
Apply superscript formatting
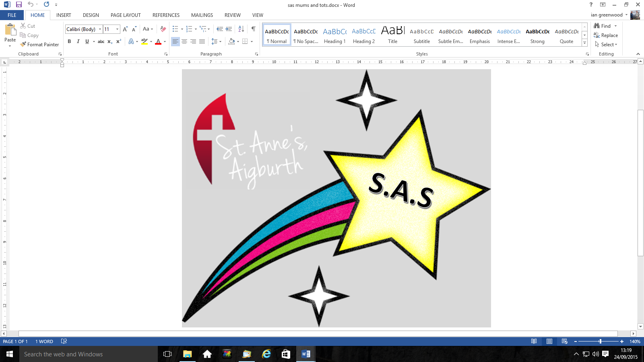point(119,41)
